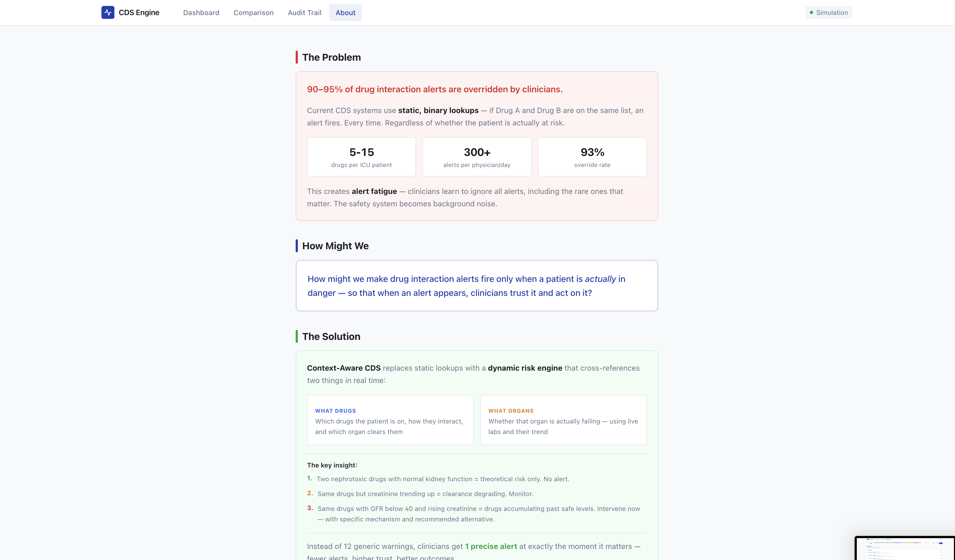Go to the Audit Trail tab
Screen dimensions: 955x560
[x=304, y=12]
